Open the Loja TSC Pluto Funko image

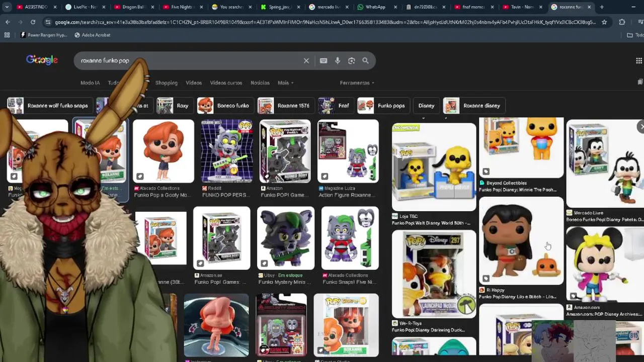point(434,167)
